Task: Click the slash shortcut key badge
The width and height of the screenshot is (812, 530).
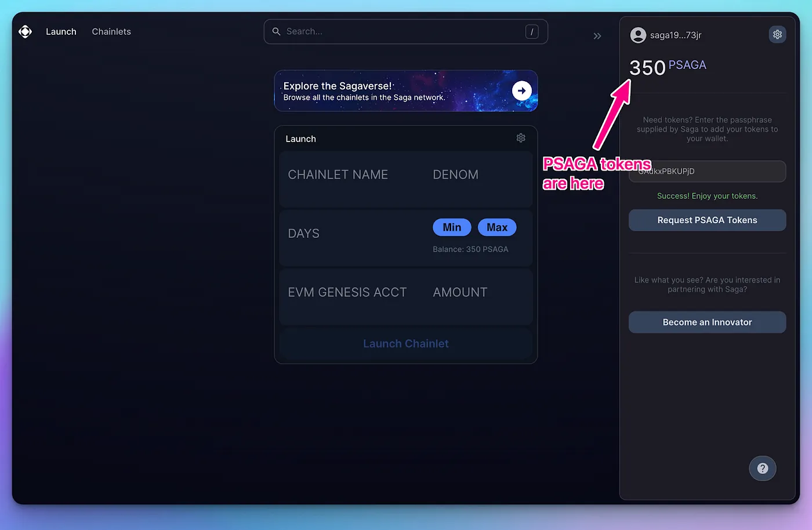Action: pos(532,32)
